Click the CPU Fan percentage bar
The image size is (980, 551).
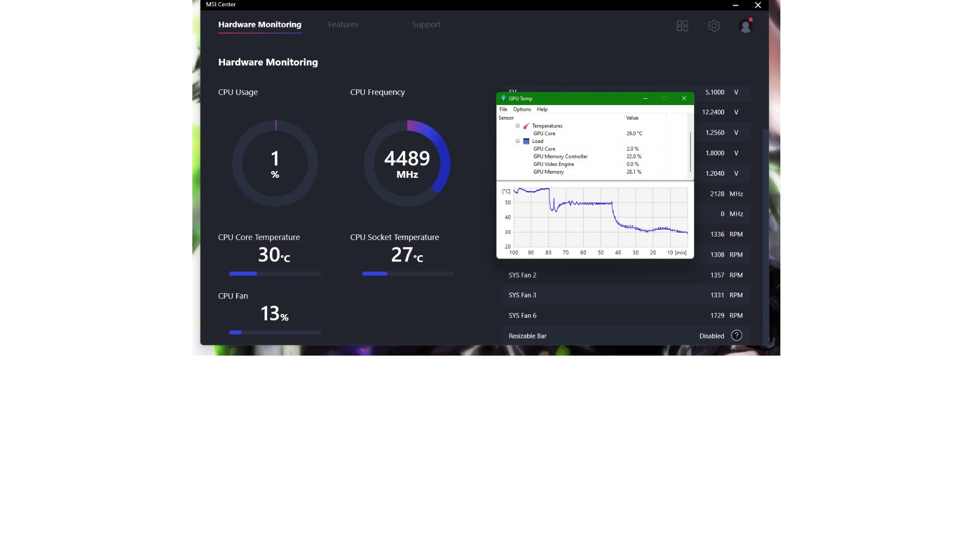click(275, 332)
